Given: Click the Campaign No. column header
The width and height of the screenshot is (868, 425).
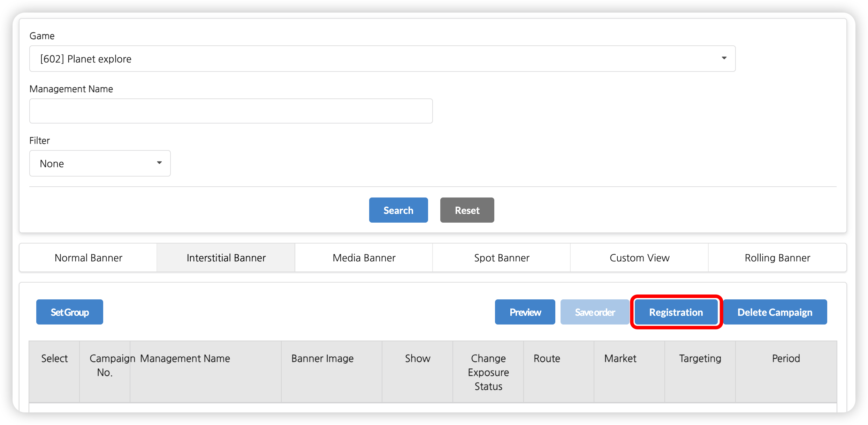Looking at the screenshot, I should pos(105,365).
